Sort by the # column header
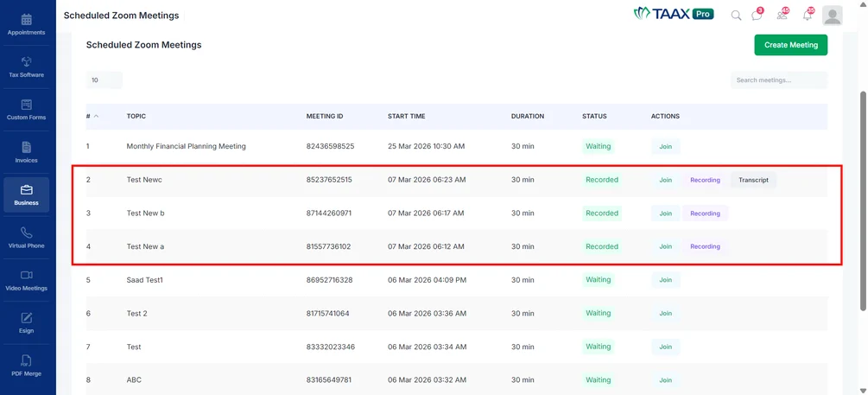This screenshot has width=868, height=395. (92, 117)
